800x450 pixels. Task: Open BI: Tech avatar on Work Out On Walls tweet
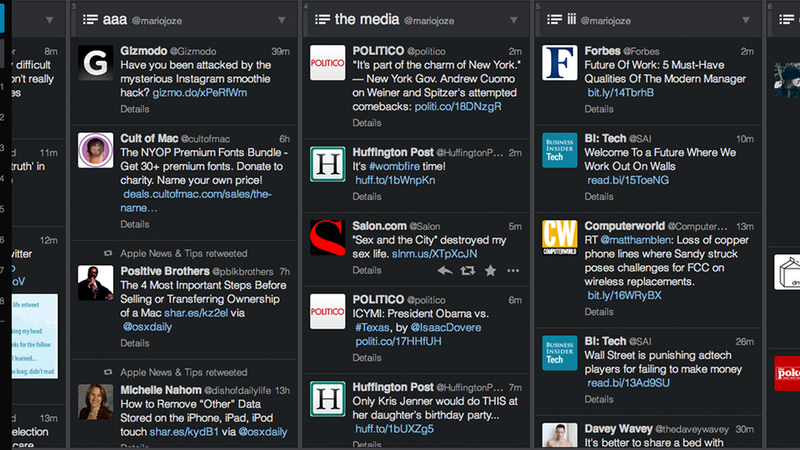tap(560, 150)
